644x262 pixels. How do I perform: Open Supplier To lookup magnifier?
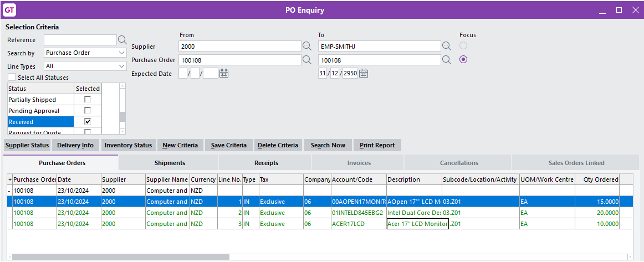pyautogui.click(x=447, y=46)
